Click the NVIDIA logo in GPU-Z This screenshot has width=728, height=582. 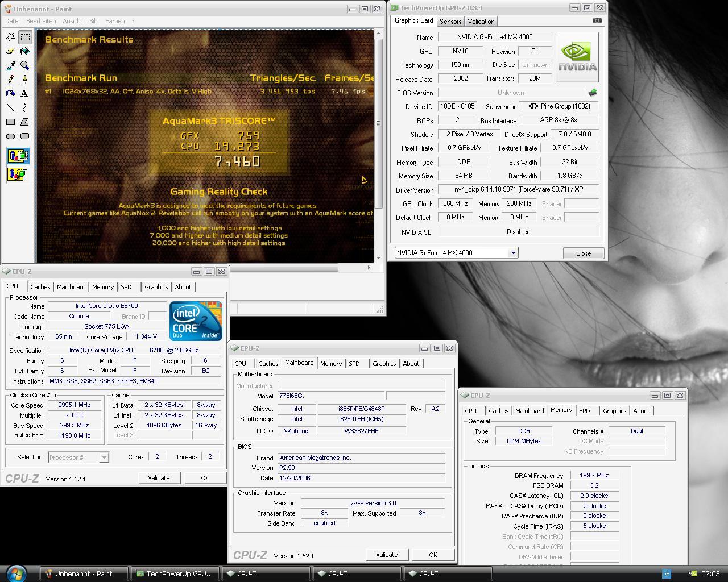click(577, 57)
